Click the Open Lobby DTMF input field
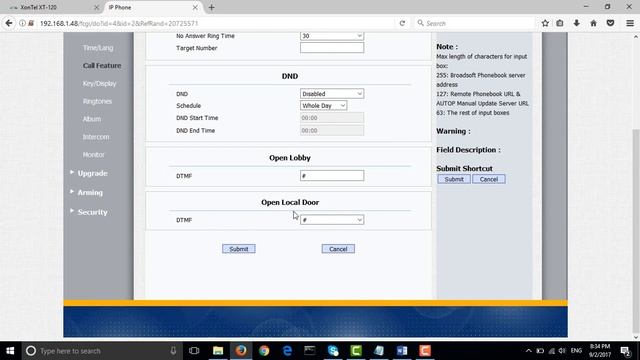This screenshot has width=640, height=360. pos(332,176)
